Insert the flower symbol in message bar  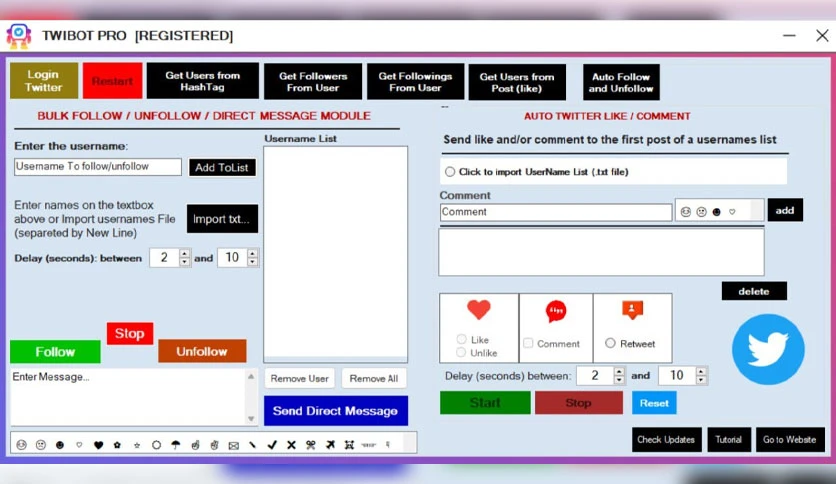click(117, 445)
